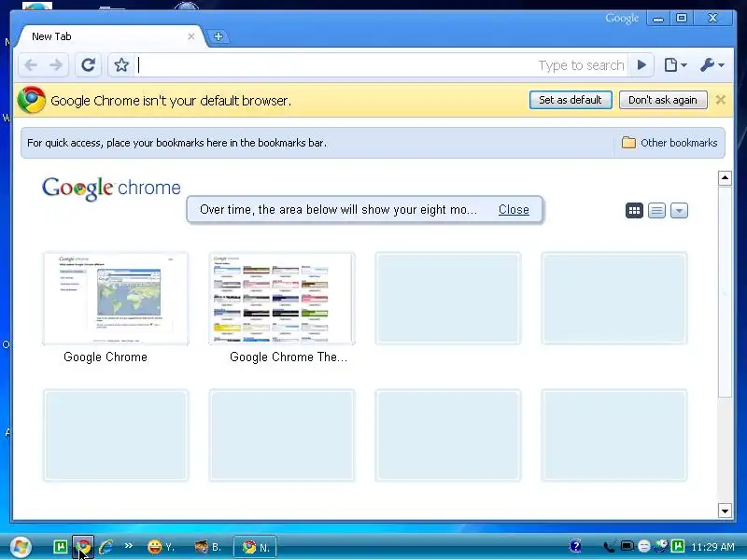
Task: Click the Google Chrome The... title link
Action: [x=289, y=357]
